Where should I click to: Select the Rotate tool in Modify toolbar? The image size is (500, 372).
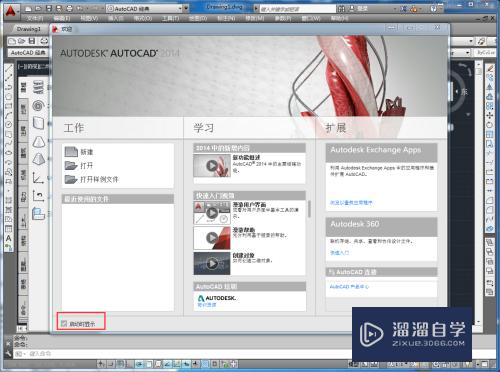[x=490, y=125]
